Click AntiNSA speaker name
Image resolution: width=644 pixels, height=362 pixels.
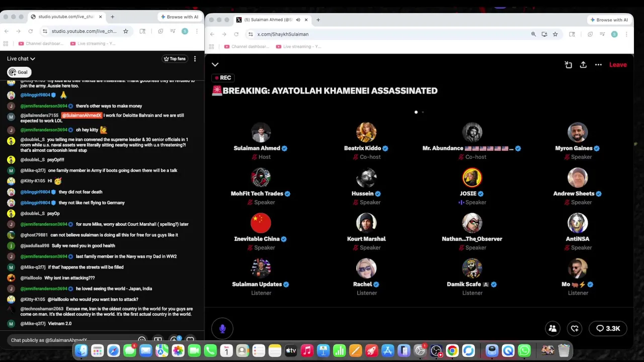pos(578,239)
